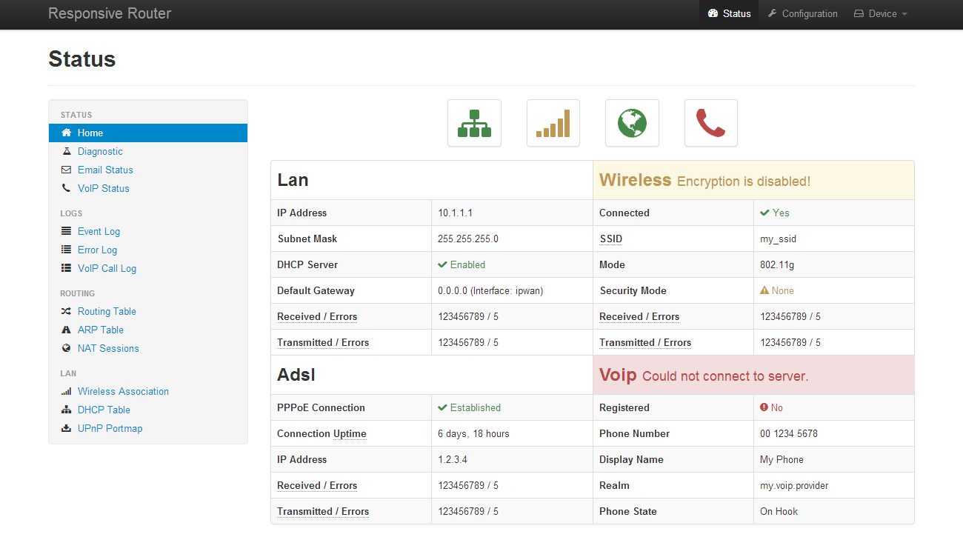Click the envelope icon beside Email Status
Image resolution: width=963 pixels, height=560 pixels.
tap(67, 170)
